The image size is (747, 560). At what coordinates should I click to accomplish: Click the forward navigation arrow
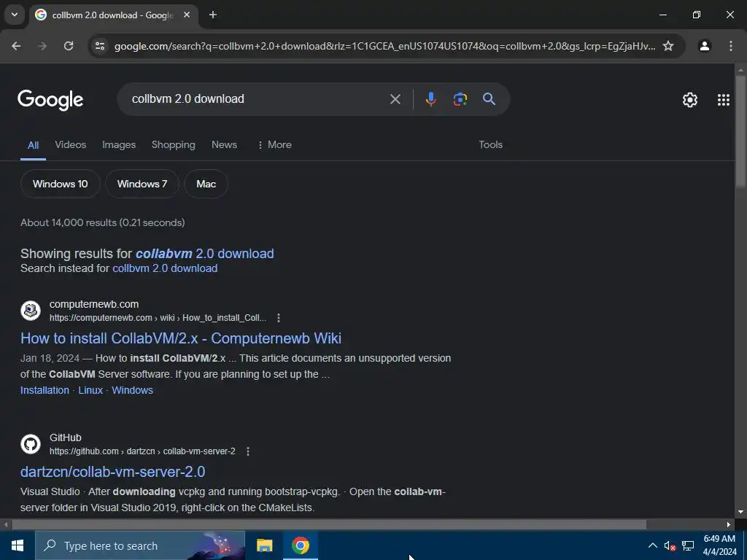(42, 46)
